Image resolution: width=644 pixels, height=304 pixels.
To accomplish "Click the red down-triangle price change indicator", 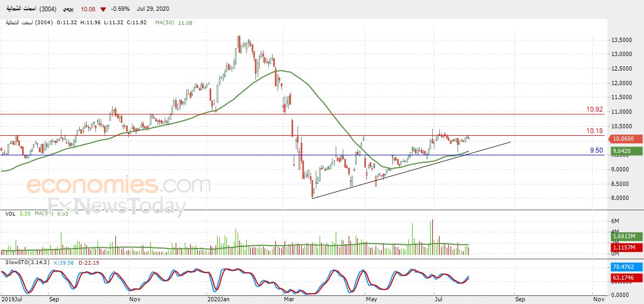I will click(103, 9).
